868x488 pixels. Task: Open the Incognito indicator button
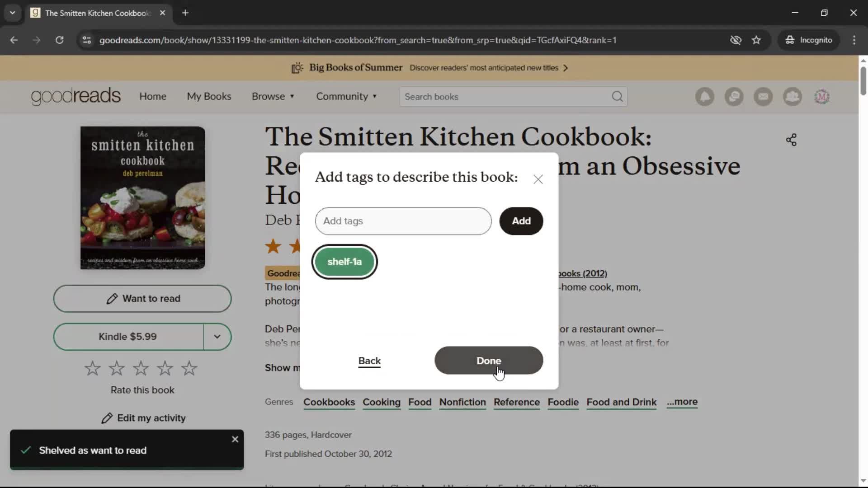click(x=809, y=40)
